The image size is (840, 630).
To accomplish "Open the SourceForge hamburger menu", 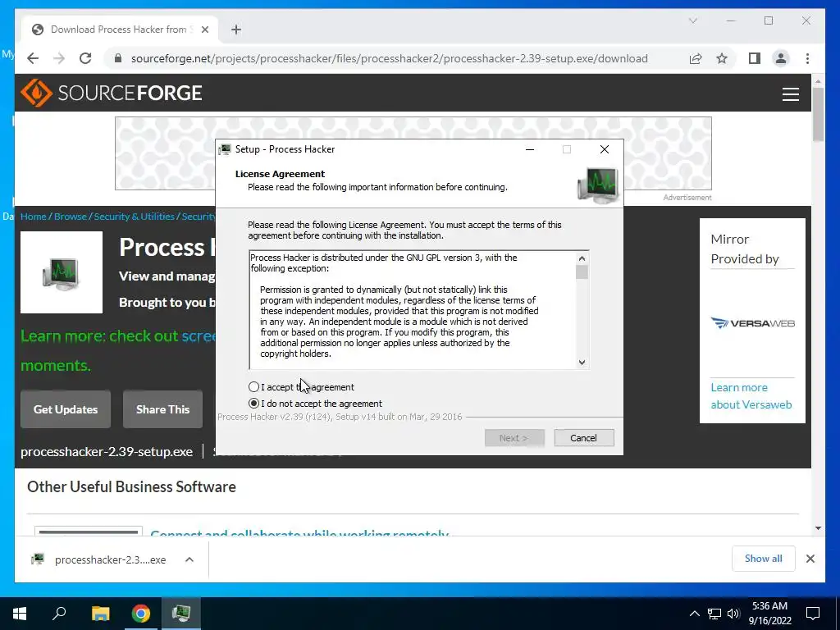I will 790,94.
